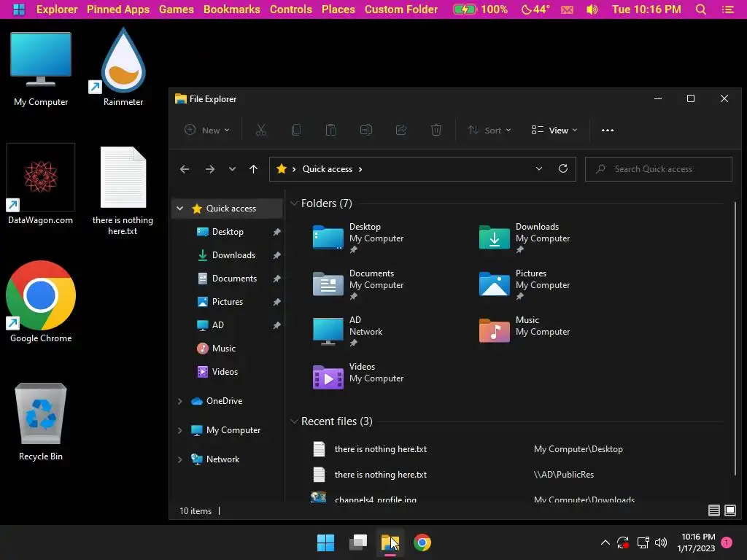Expand the Network tree node
The width and height of the screenshot is (747, 560).
tap(179, 459)
